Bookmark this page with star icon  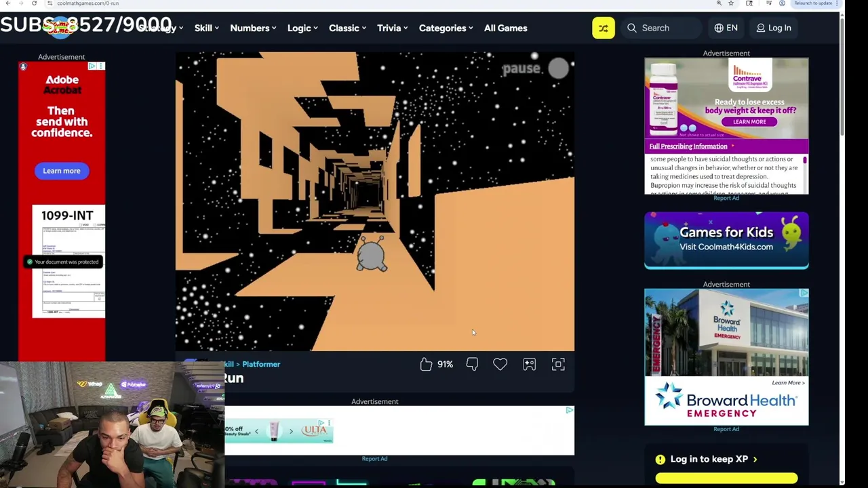(x=731, y=3)
